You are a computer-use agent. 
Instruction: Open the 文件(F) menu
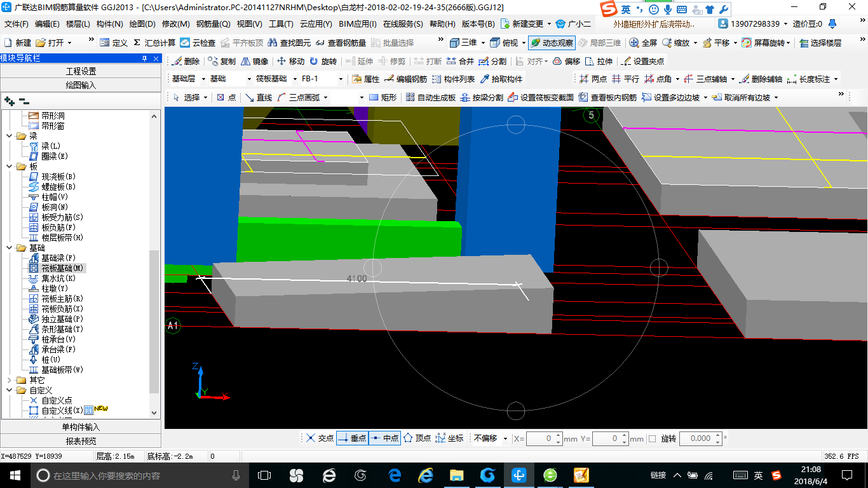tap(17, 24)
